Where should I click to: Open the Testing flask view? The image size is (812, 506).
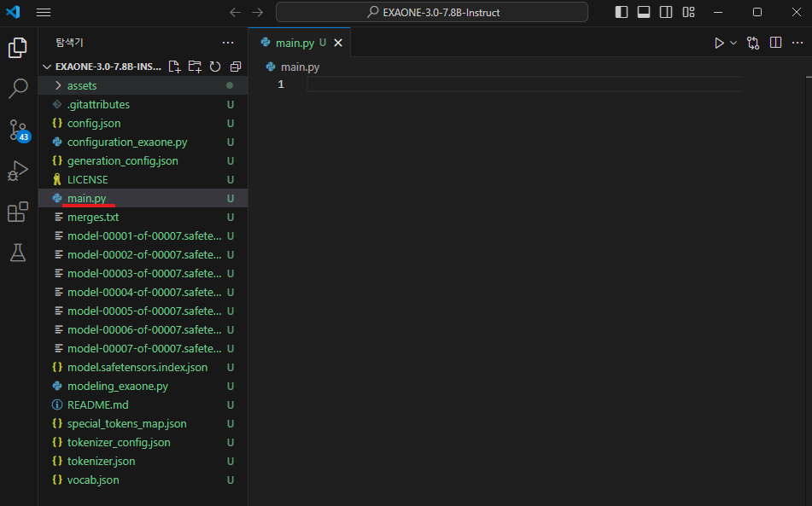pyautogui.click(x=18, y=253)
